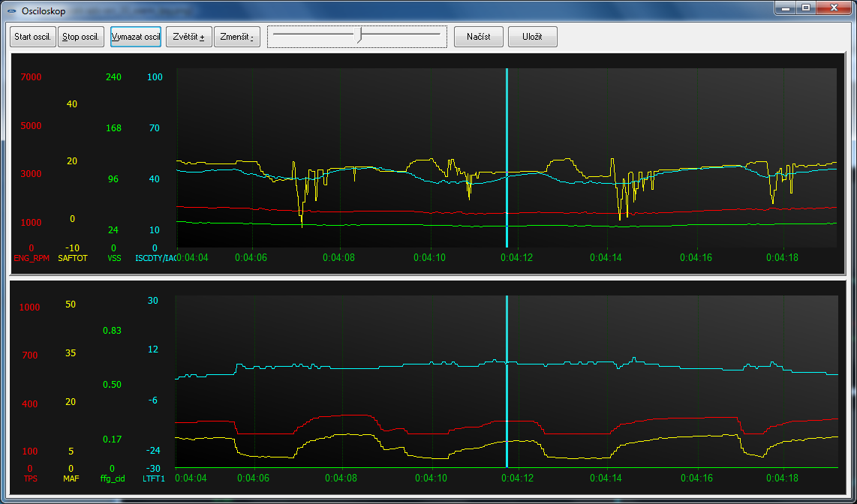Click the green VSS axis label

pos(114,258)
